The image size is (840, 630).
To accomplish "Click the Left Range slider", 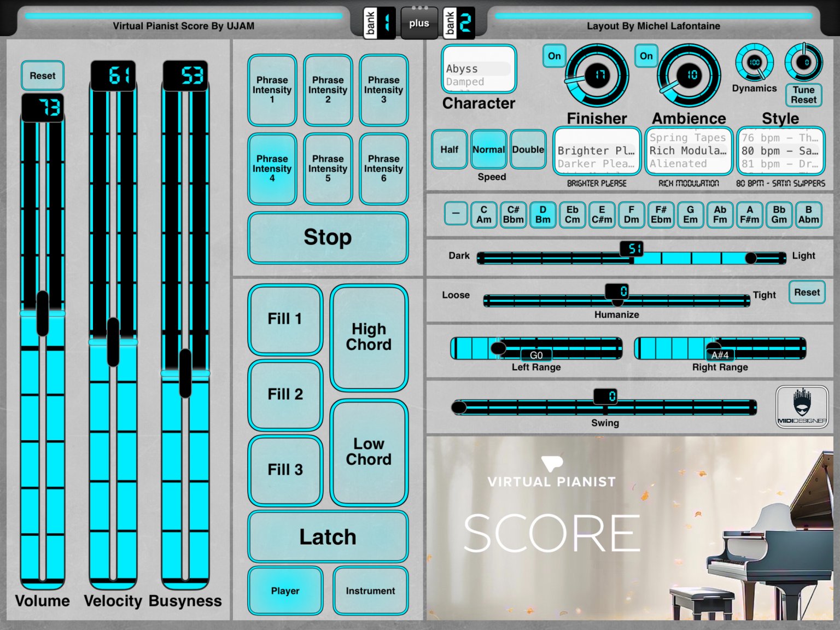I will [536, 348].
